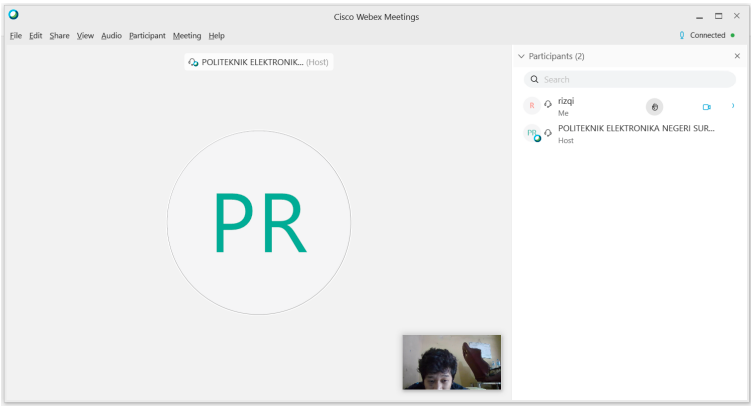The image size is (754, 410).
Task: Click the self-view video thumbnail
Action: (x=452, y=362)
